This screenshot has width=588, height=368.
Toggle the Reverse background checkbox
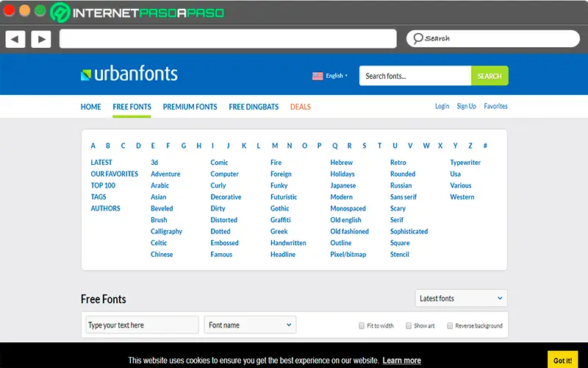click(450, 325)
